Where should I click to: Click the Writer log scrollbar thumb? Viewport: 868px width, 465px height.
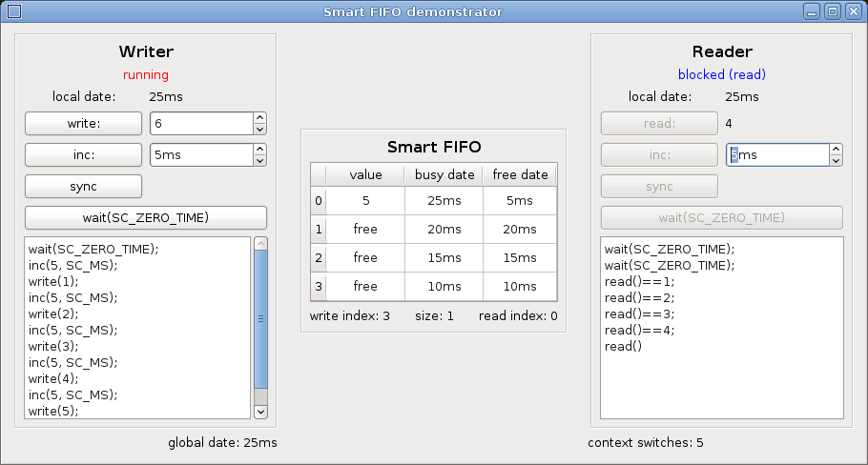260,319
